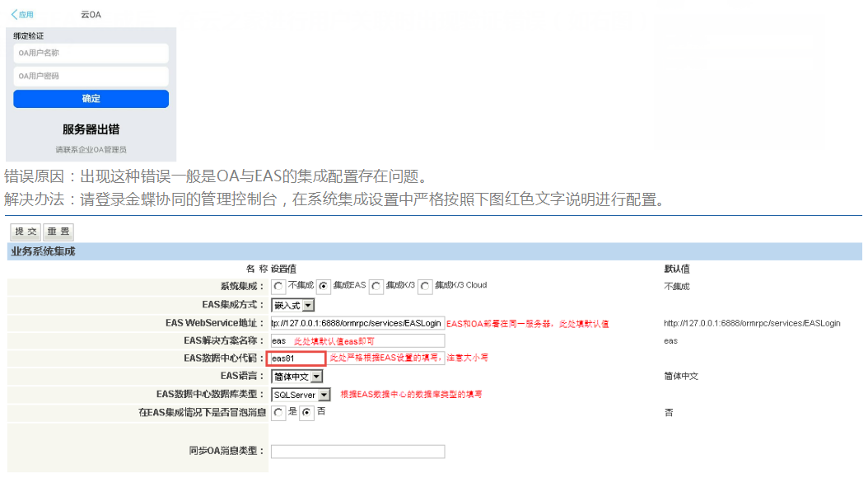
Task: Click the 业务系统集成 section header
Action: click(x=434, y=251)
